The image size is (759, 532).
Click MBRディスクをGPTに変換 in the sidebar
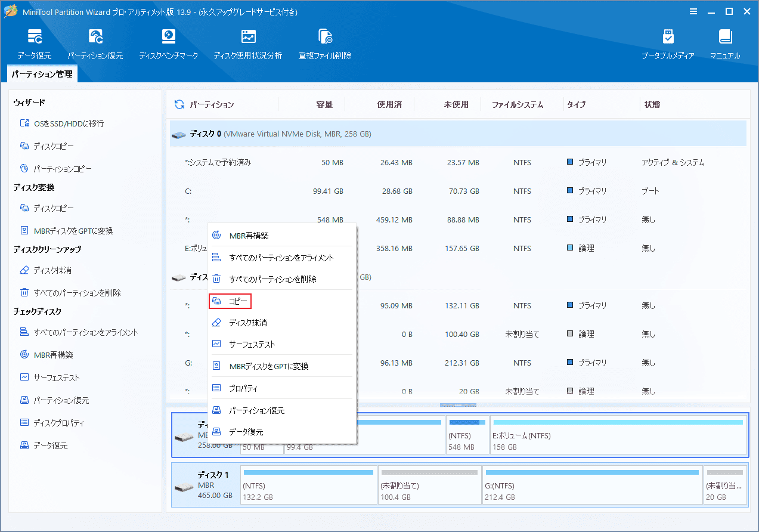click(x=66, y=231)
